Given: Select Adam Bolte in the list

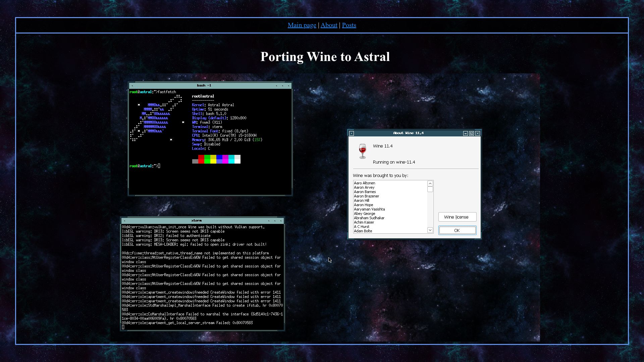Looking at the screenshot, I should coord(363,231).
